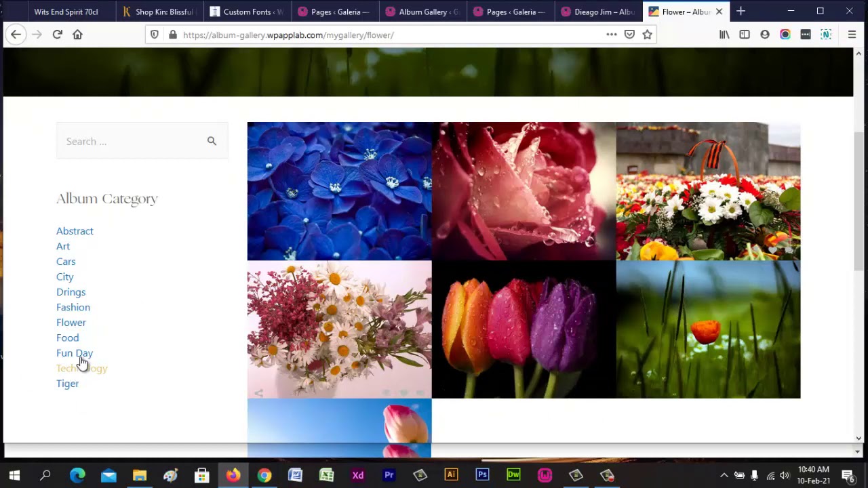
Task: Launch Adobe Illustrator from taskbar
Action: (x=451, y=475)
